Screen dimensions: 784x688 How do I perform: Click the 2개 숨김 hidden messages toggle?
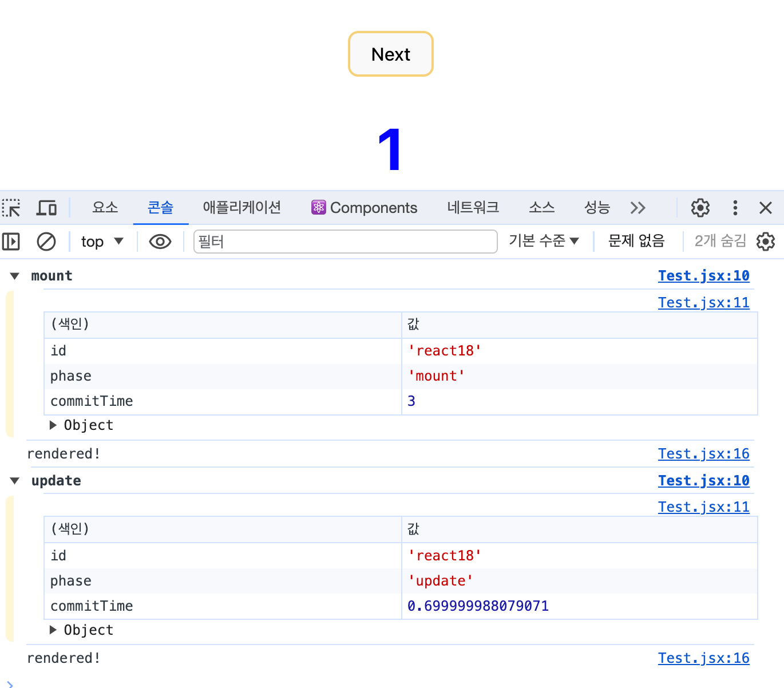click(x=720, y=241)
